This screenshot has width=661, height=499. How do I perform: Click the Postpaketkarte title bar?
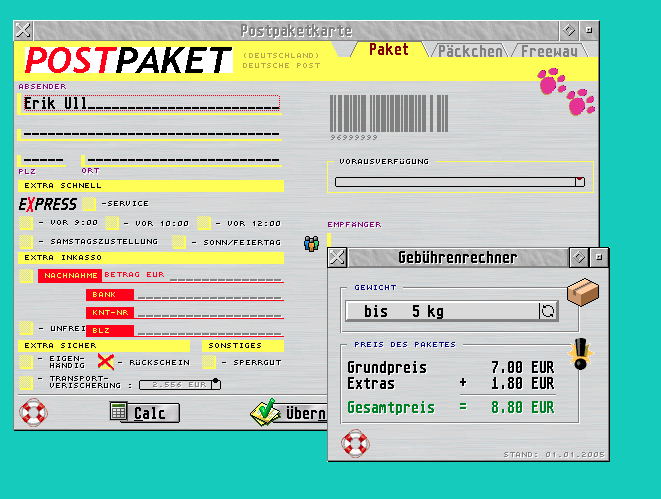pos(296,30)
